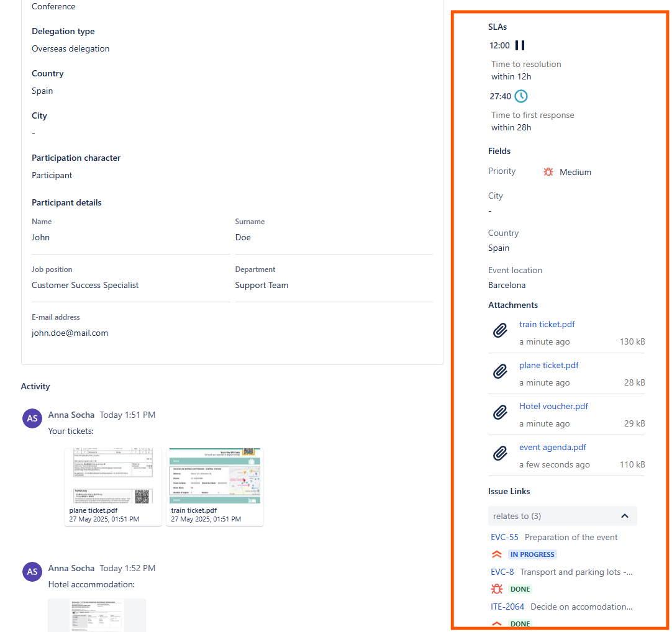Open the event agenda.pdf attachment
Viewport: 672px width, 632px height.
point(552,447)
